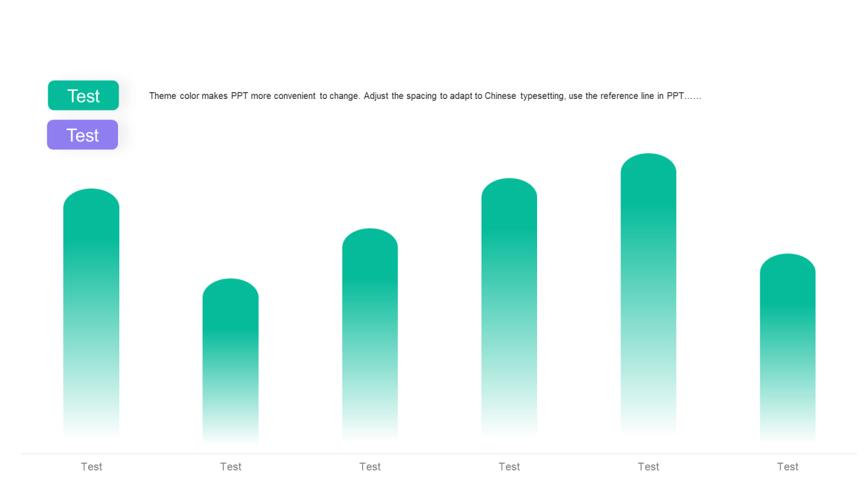Select the tallest green bar
The image size is (868, 488).
[648, 294]
